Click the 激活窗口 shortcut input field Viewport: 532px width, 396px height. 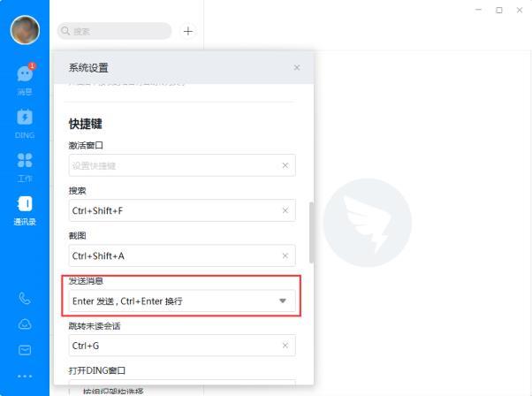pyautogui.click(x=182, y=165)
